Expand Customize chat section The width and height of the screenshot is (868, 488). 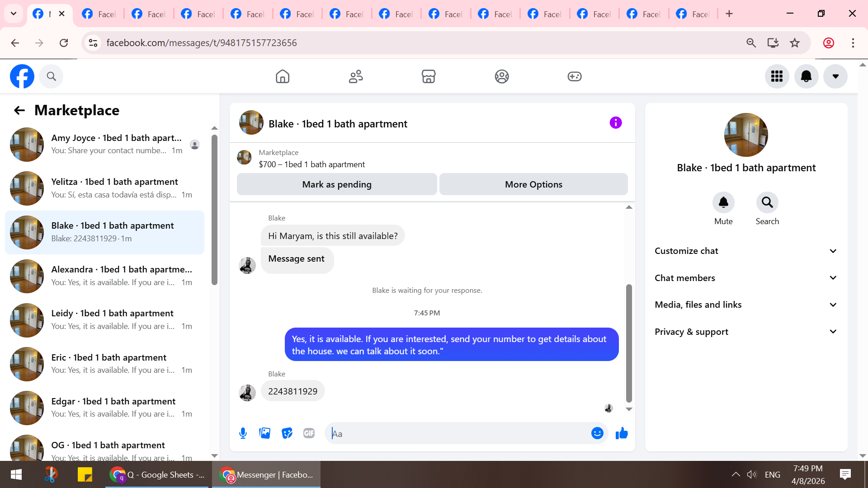(x=746, y=251)
